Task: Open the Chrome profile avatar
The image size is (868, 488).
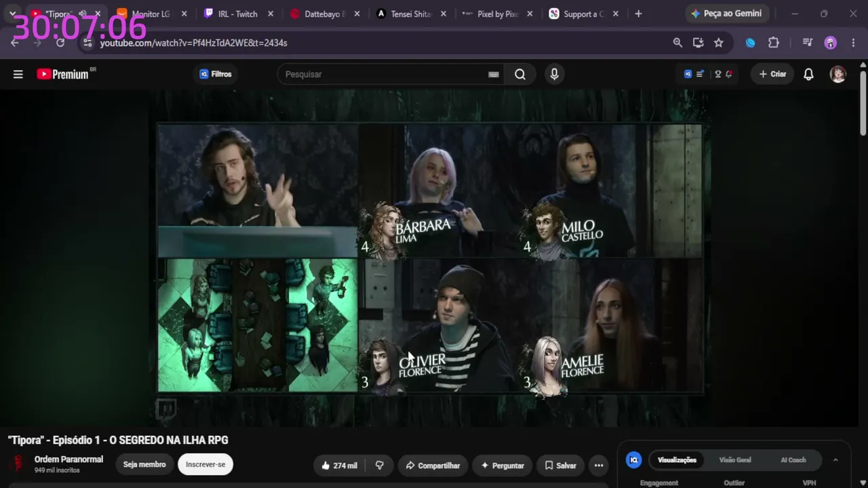Action: (831, 43)
